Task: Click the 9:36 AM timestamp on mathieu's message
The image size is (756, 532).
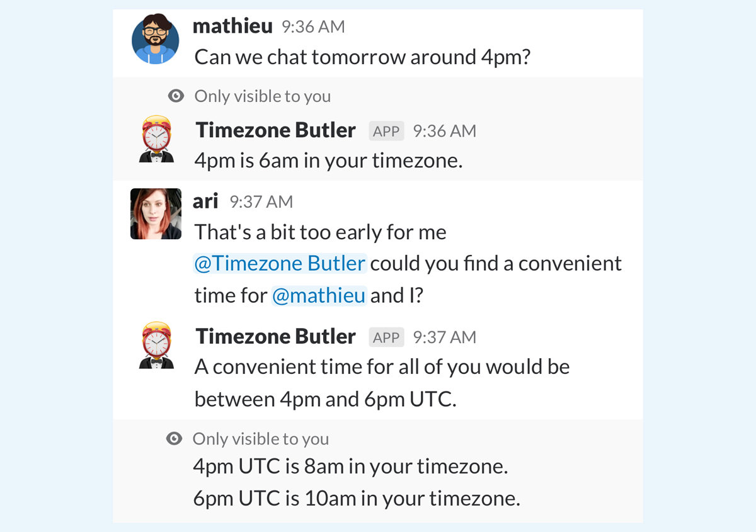Action: (313, 27)
